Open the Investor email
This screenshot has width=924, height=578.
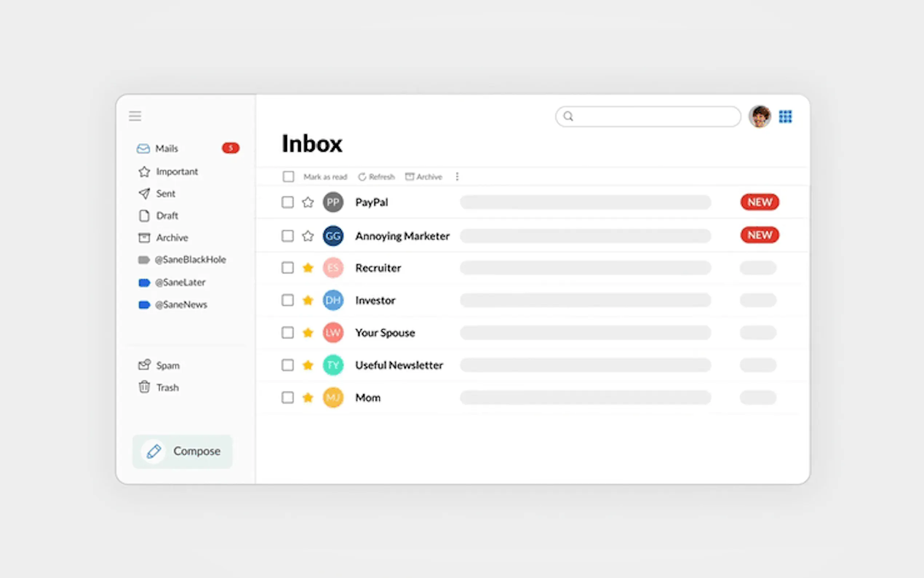point(375,301)
